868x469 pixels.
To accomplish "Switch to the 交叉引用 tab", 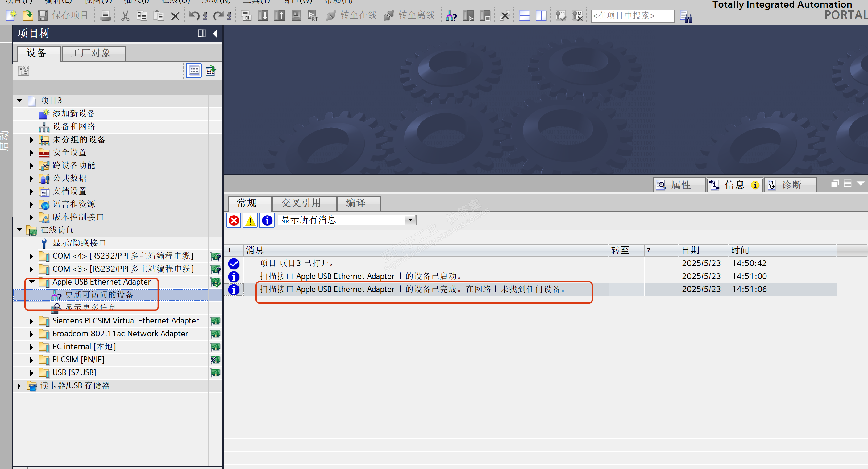I will tap(301, 203).
